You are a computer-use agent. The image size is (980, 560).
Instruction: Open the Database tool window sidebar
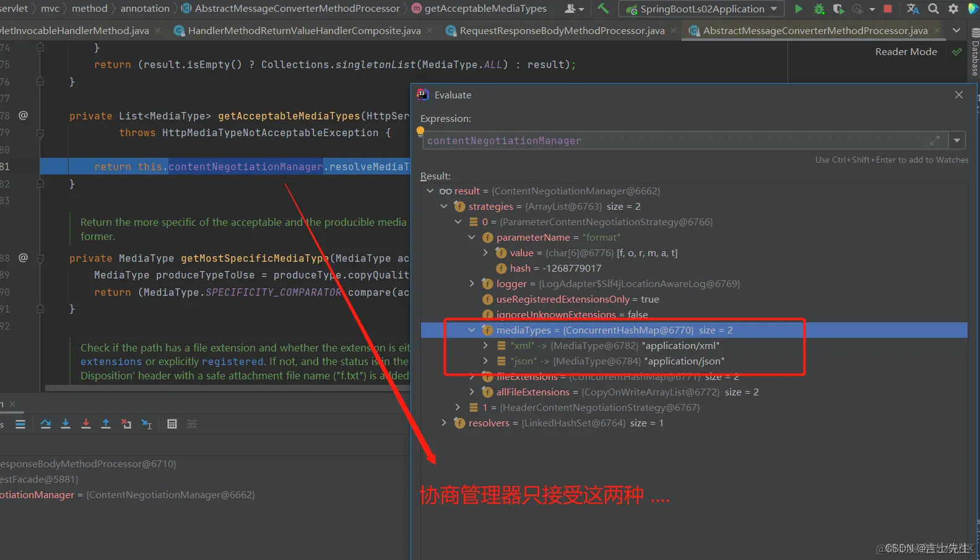[975, 53]
